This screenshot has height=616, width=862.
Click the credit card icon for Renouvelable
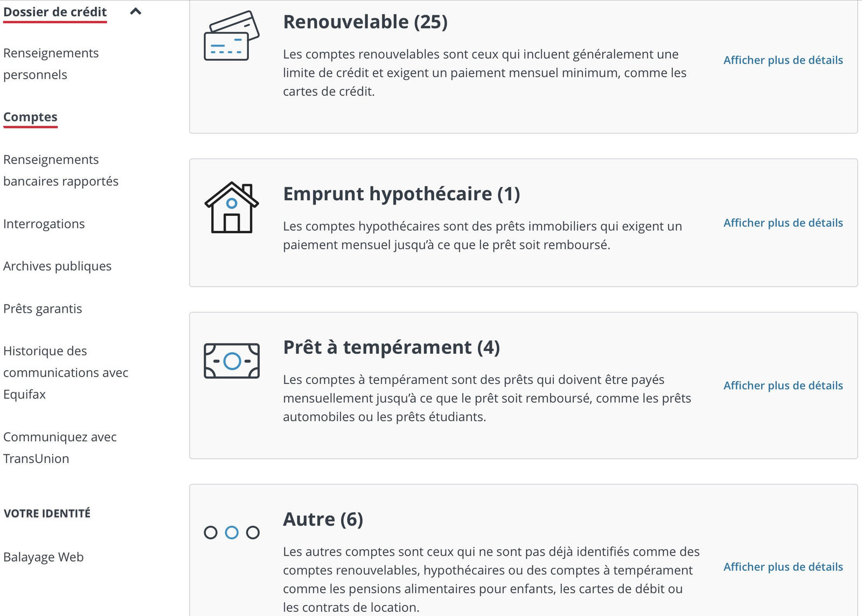coord(231,36)
